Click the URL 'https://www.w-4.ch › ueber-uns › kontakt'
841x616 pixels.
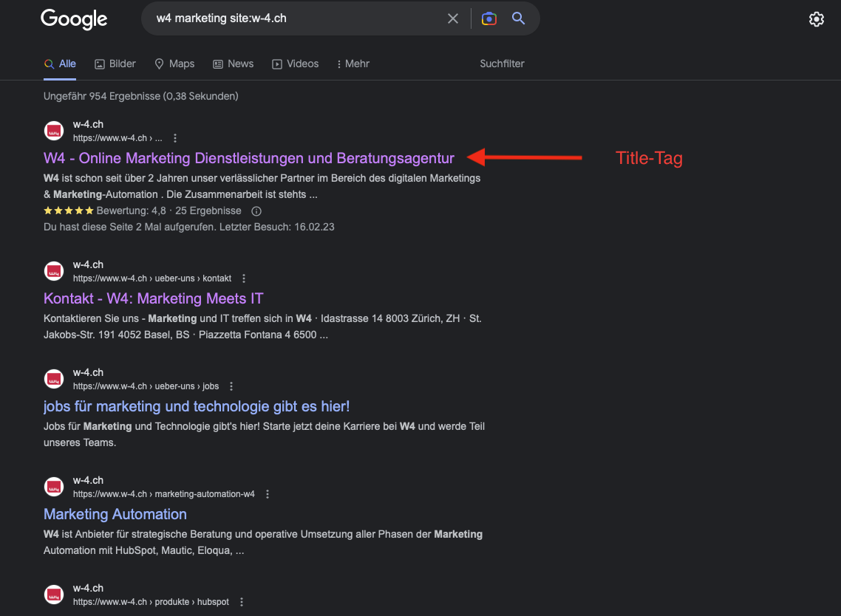(152, 278)
